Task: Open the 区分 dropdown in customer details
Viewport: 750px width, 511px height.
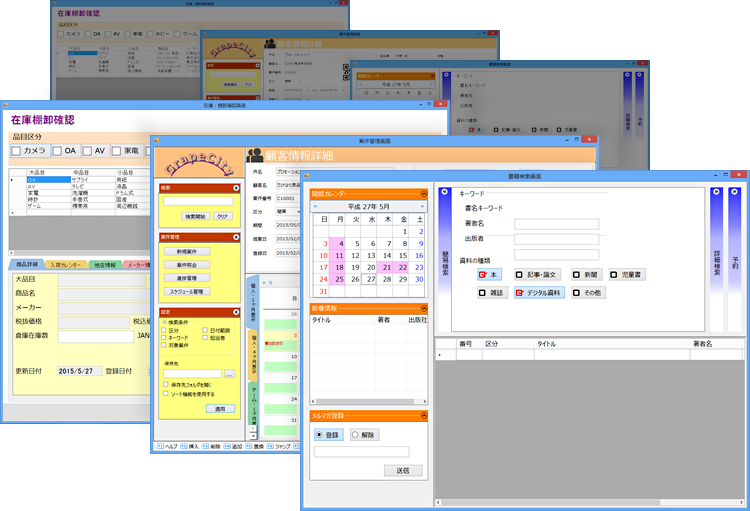Action: [x=298, y=211]
